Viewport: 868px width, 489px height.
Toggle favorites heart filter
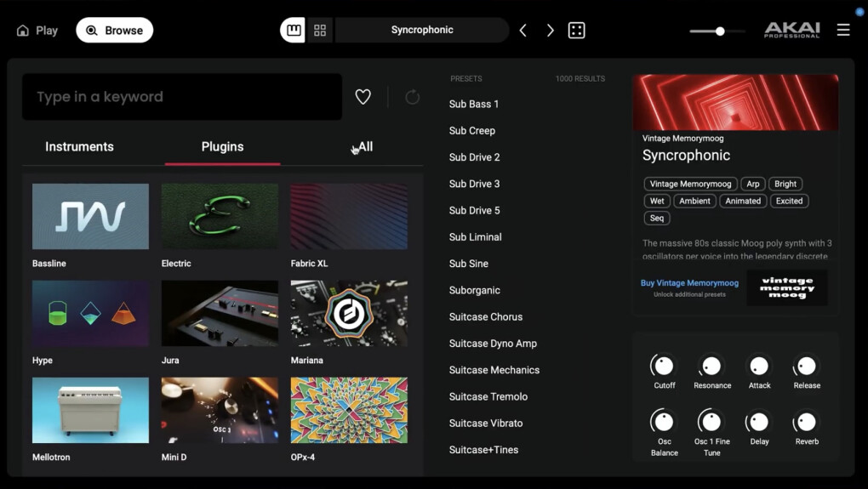(x=363, y=97)
